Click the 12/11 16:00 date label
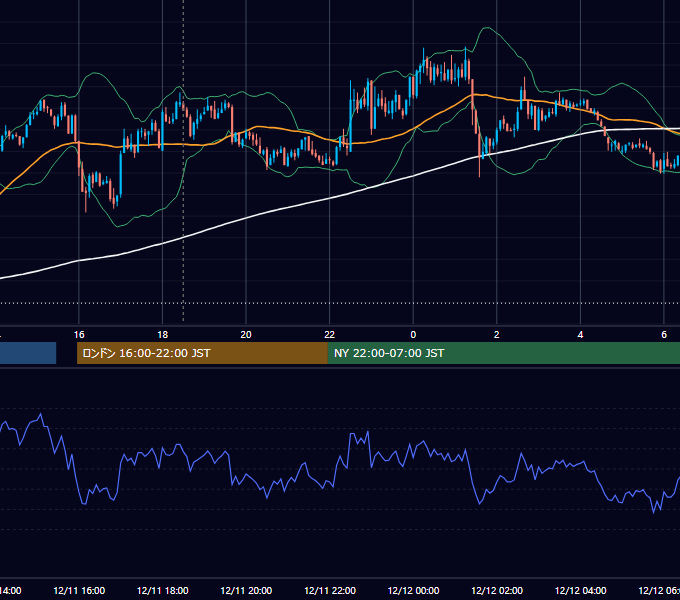Viewport: 680px width, 600px height. [x=79, y=590]
